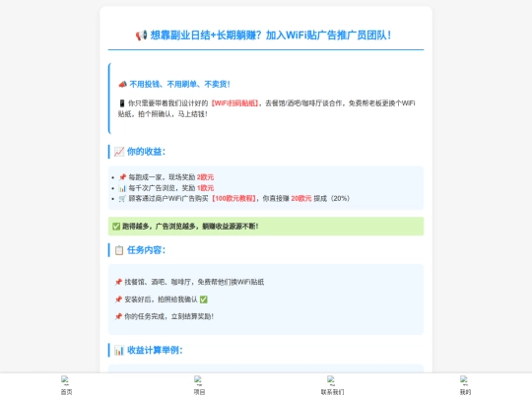Click the bar chart icon before 每千次广告浏览
532x399 pixels.
click(x=122, y=188)
